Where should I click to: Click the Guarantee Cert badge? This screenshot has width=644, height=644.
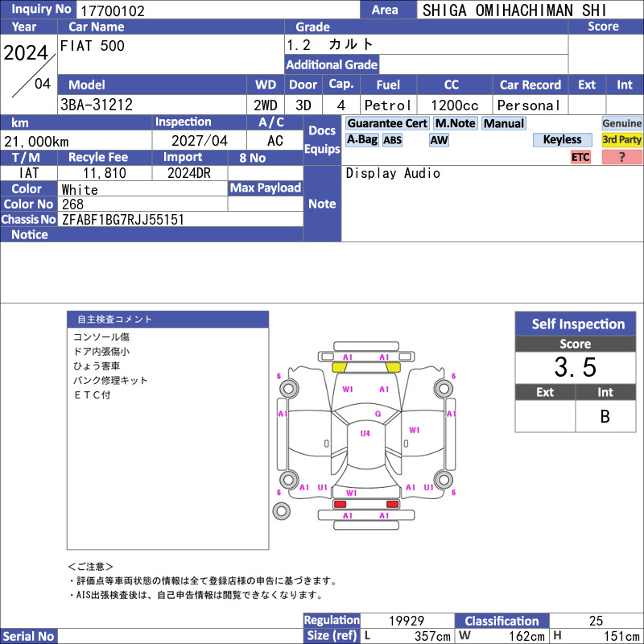pos(387,123)
